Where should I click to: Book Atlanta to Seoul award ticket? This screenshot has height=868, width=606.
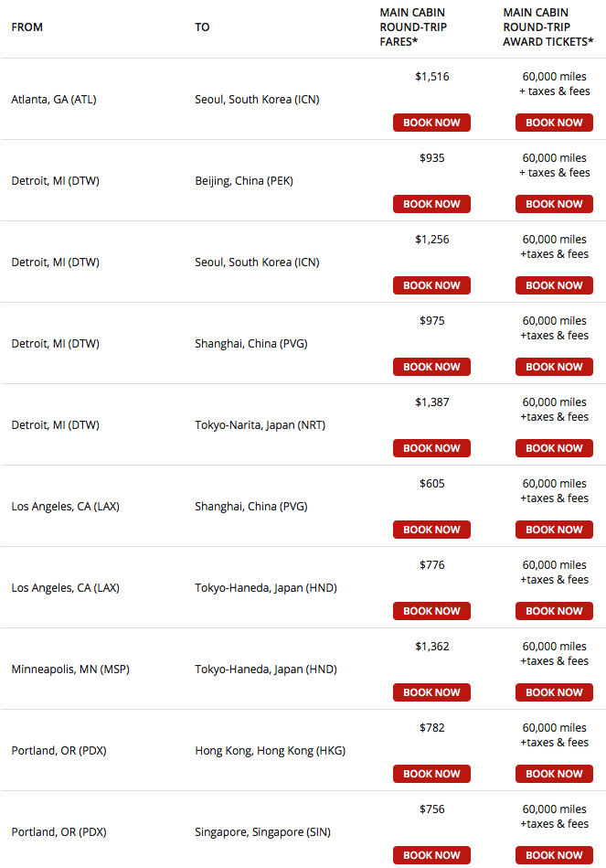pos(554,123)
